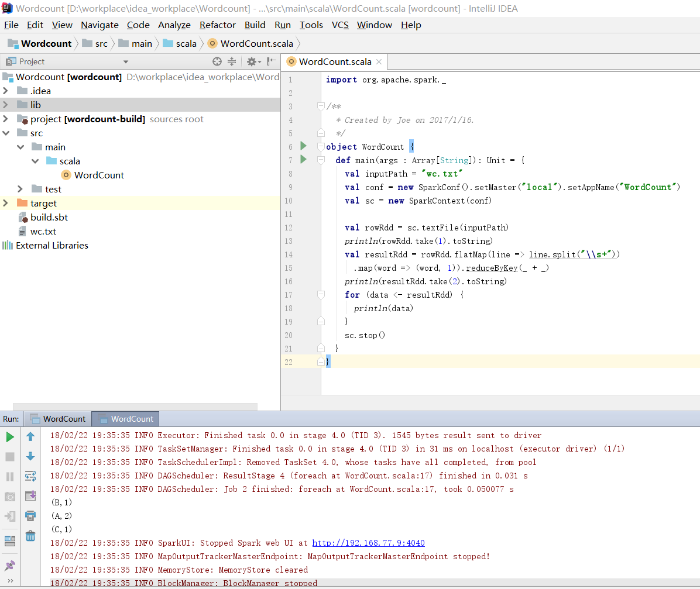Click the Project panel horizontal scrollbar
Image resolution: width=700 pixels, height=589 pixels.
[135, 407]
